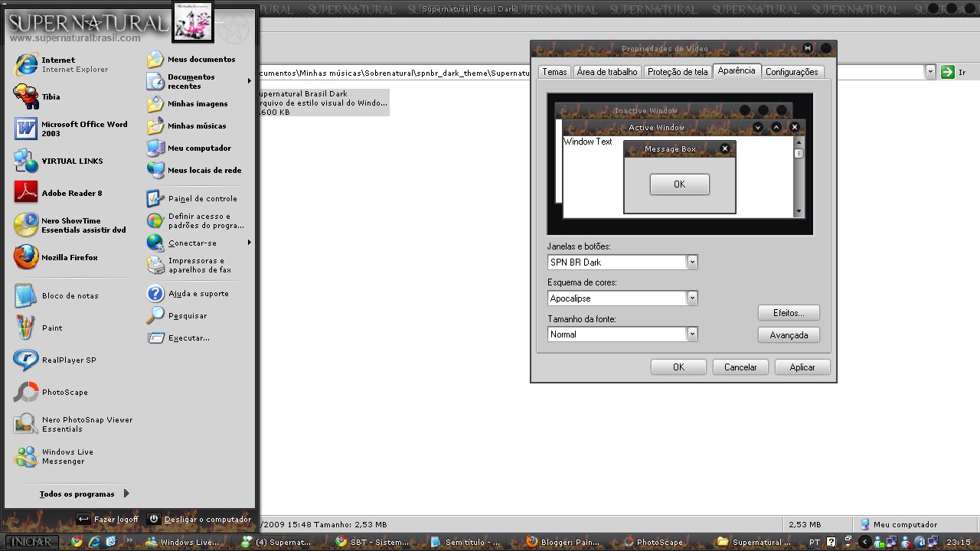Expand Conectar-se submenu
This screenshot has height=551, width=980.
[x=199, y=243]
